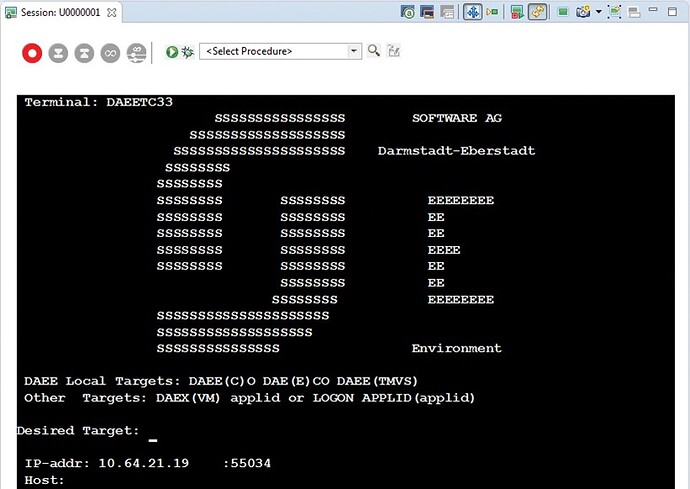Close the Session: U0000001 tab
Image resolution: width=690 pixels, height=489 pixels.
coord(112,12)
